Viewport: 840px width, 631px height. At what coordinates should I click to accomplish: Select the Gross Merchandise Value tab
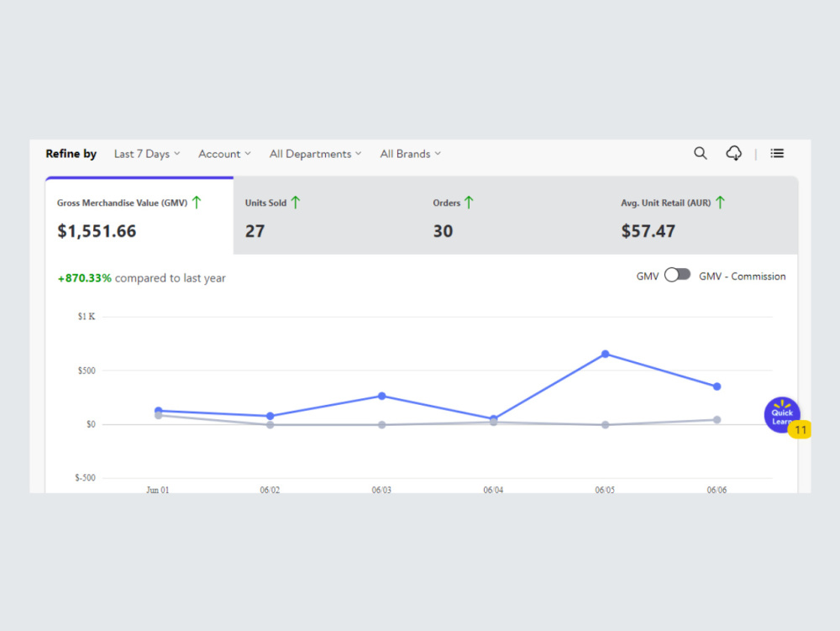139,217
